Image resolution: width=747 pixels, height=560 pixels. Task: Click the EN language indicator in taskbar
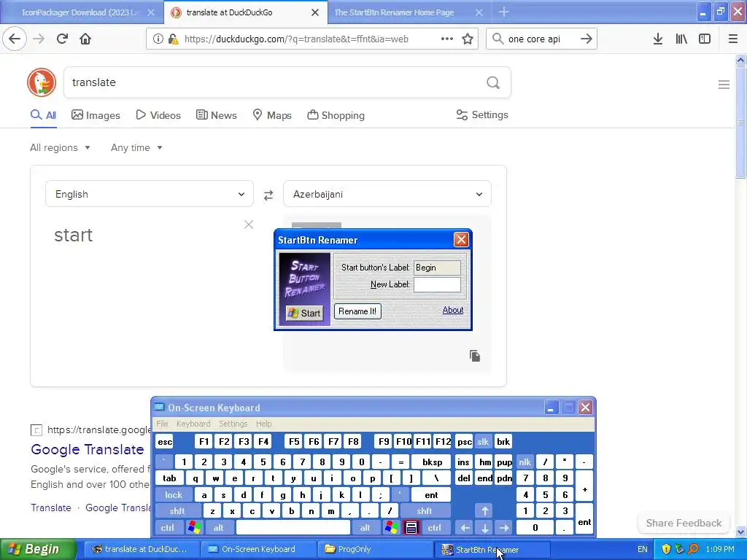pyautogui.click(x=642, y=549)
